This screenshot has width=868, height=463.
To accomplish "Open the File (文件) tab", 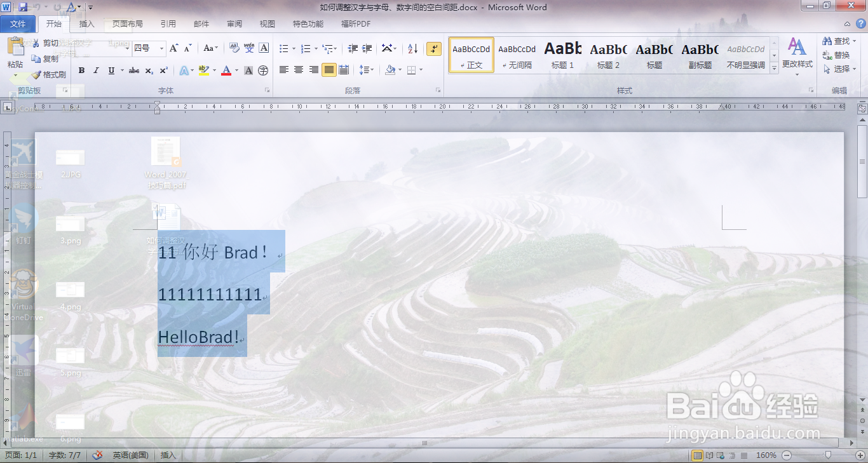I will point(18,24).
